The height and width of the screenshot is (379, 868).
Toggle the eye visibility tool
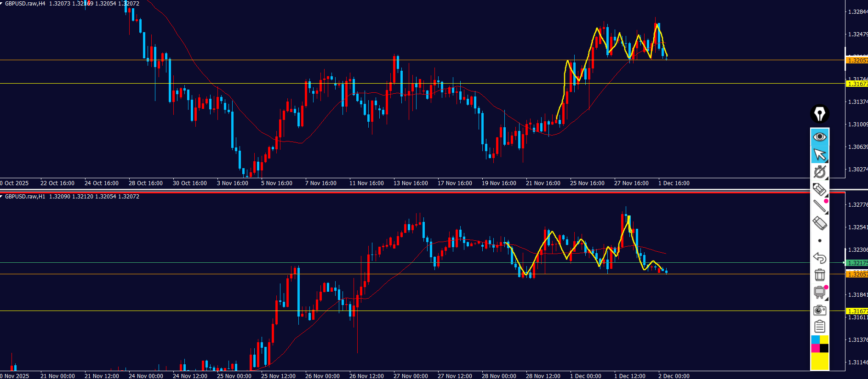(x=819, y=137)
